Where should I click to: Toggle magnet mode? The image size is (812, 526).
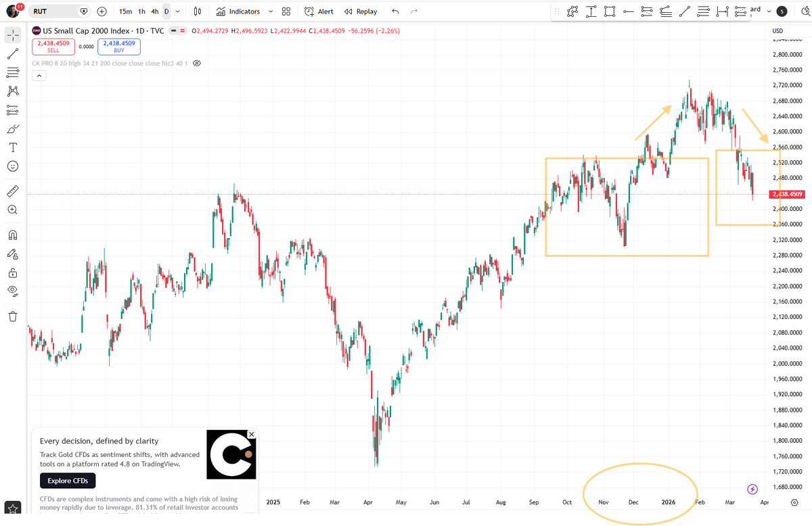pyautogui.click(x=13, y=235)
